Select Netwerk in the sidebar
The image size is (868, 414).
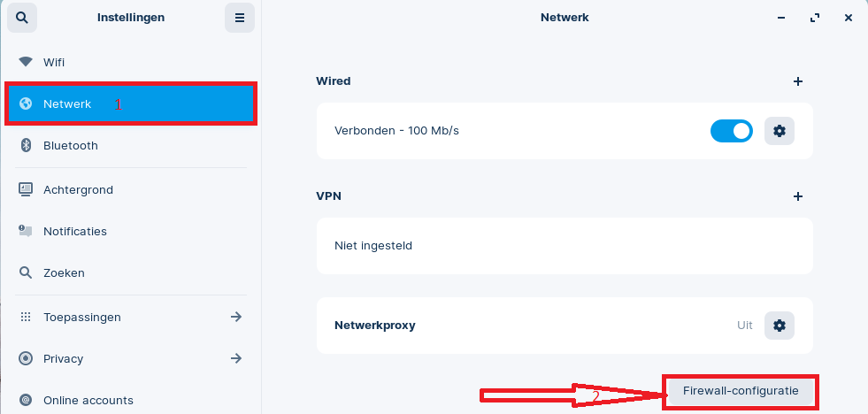click(131, 103)
